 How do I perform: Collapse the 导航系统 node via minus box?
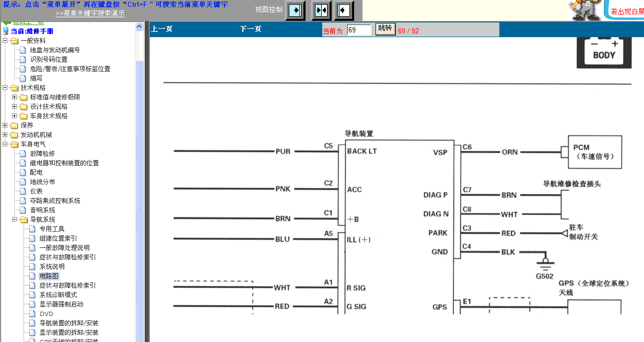15,220
